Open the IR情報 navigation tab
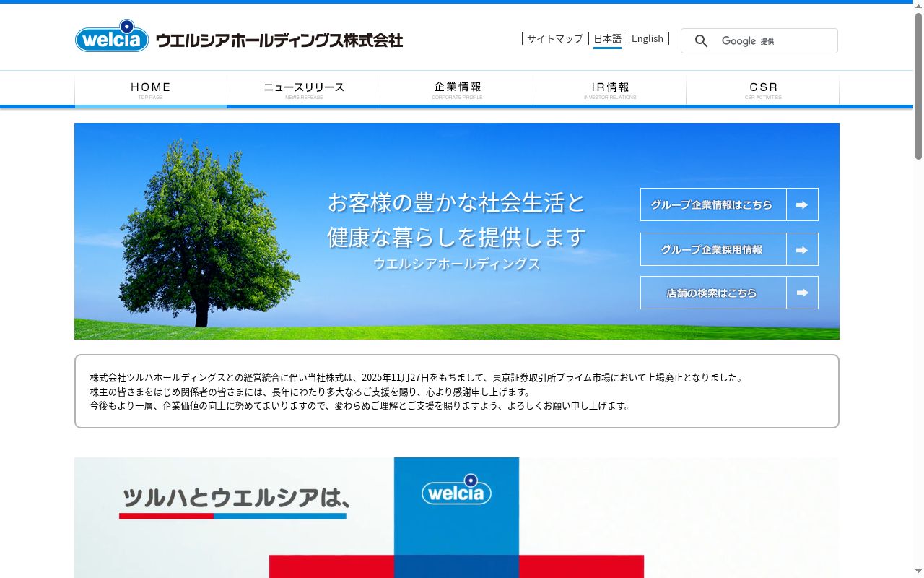This screenshot has width=924, height=578. pyautogui.click(x=610, y=90)
